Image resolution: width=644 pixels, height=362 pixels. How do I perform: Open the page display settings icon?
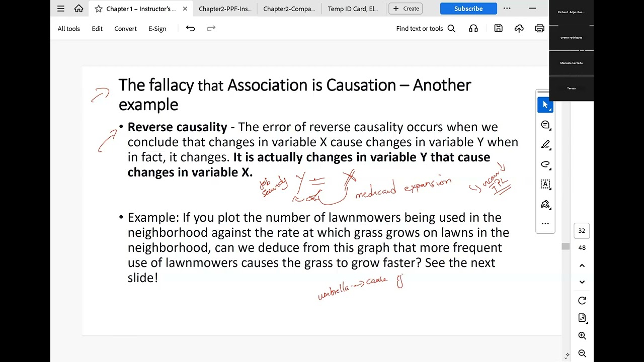click(582, 318)
